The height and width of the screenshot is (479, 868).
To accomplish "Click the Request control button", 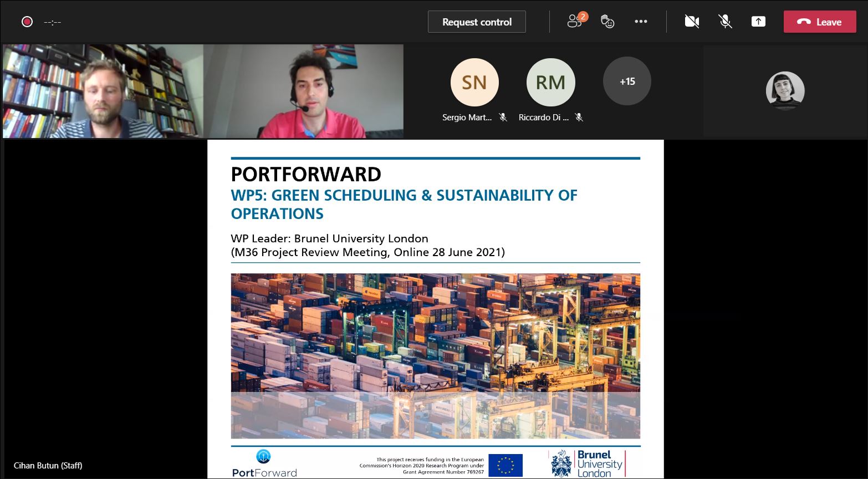I will [x=477, y=22].
